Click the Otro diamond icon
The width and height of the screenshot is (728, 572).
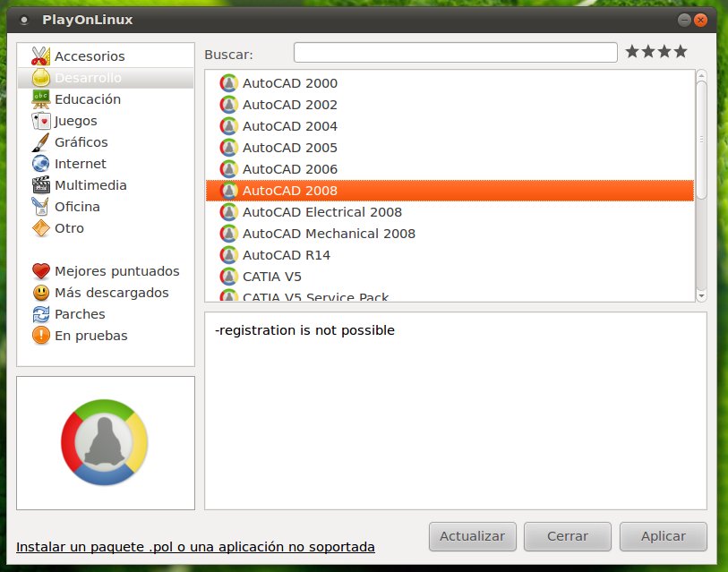pos(41,228)
